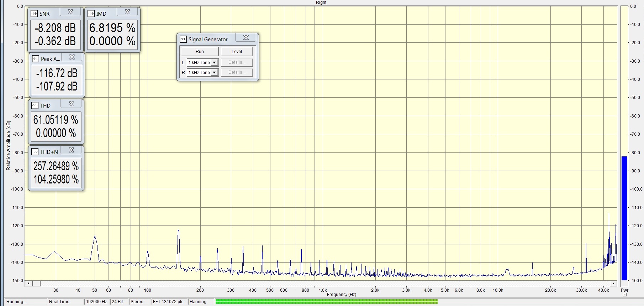The height and width of the screenshot is (306, 644).
Task: Click the blue Pwr level meter bar
Action: [x=624, y=218]
